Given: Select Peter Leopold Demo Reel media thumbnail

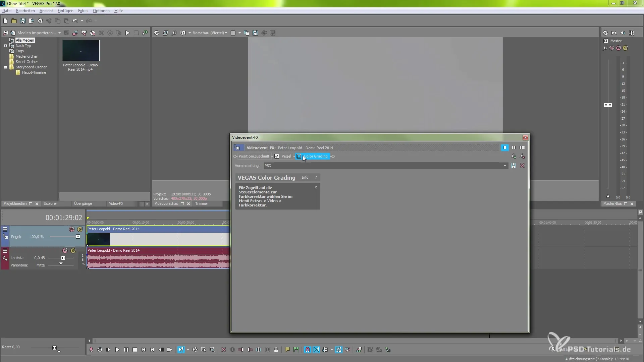Looking at the screenshot, I should pyautogui.click(x=81, y=50).
